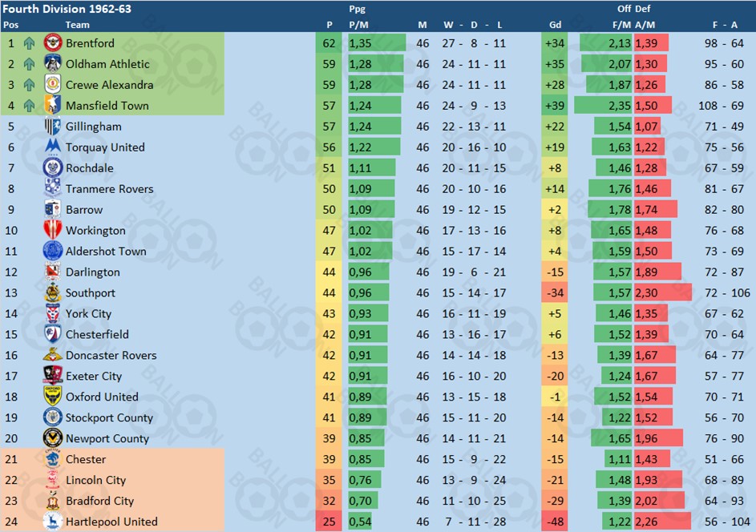756x532 pixels.
Task: Click the Oxford United badge
Action: [x=53, y=397]
